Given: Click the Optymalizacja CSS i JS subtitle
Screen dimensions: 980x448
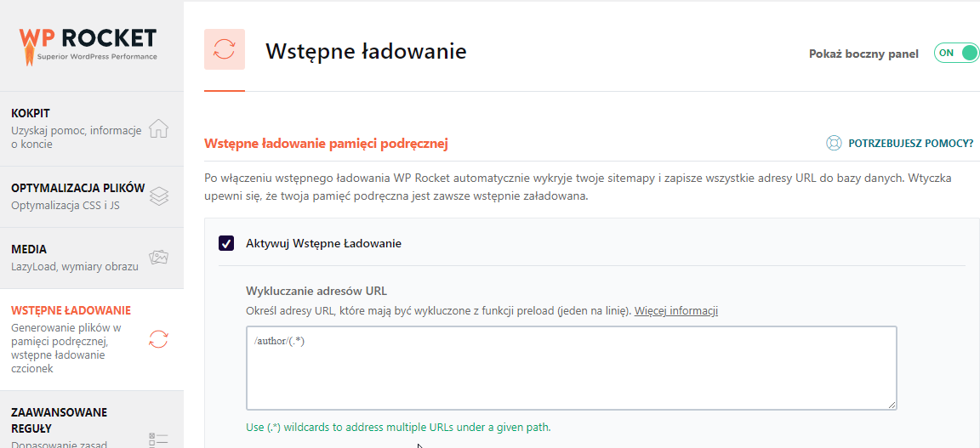Looking at the screenshot, I should [66, 205].
